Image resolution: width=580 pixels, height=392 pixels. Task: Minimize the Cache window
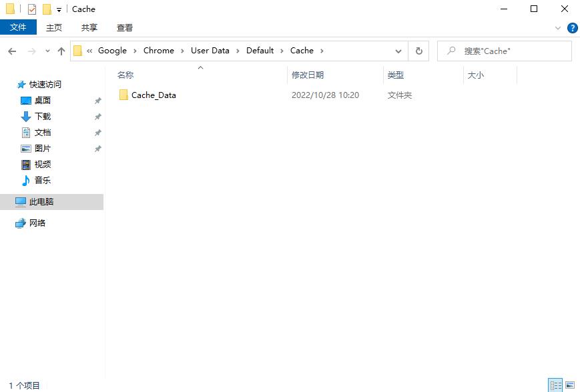coord(504,9)
